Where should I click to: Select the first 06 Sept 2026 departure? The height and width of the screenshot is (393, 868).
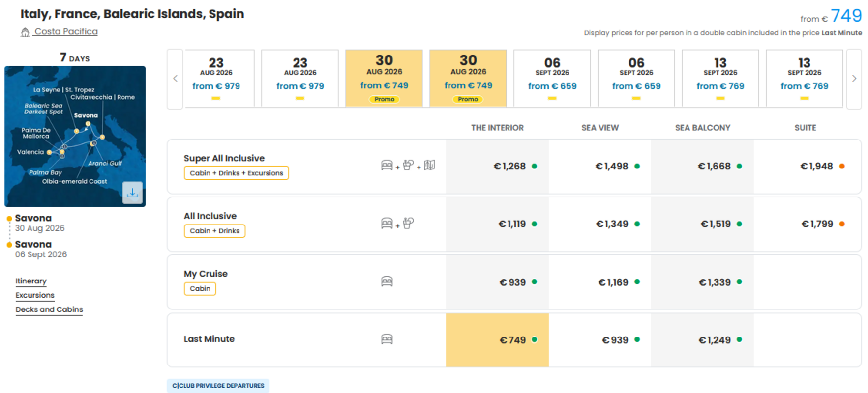(552, 78)
